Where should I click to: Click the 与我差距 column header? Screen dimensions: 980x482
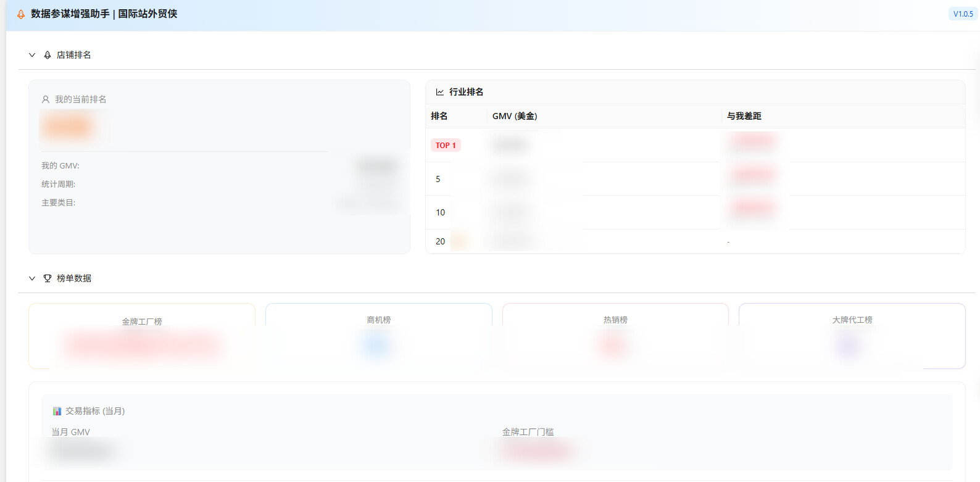pos(744,116)
